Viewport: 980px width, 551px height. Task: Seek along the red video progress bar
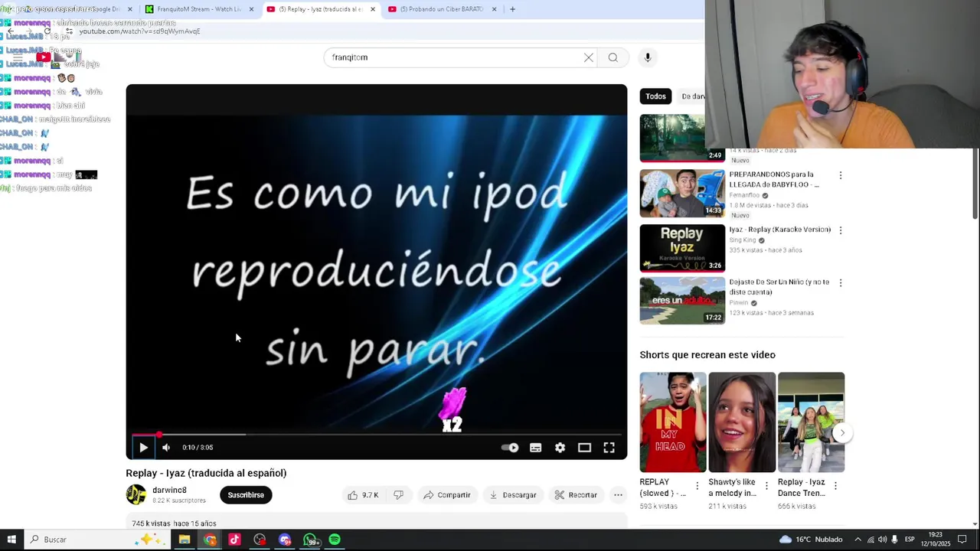pyautogui.click(x=377, y=435)
